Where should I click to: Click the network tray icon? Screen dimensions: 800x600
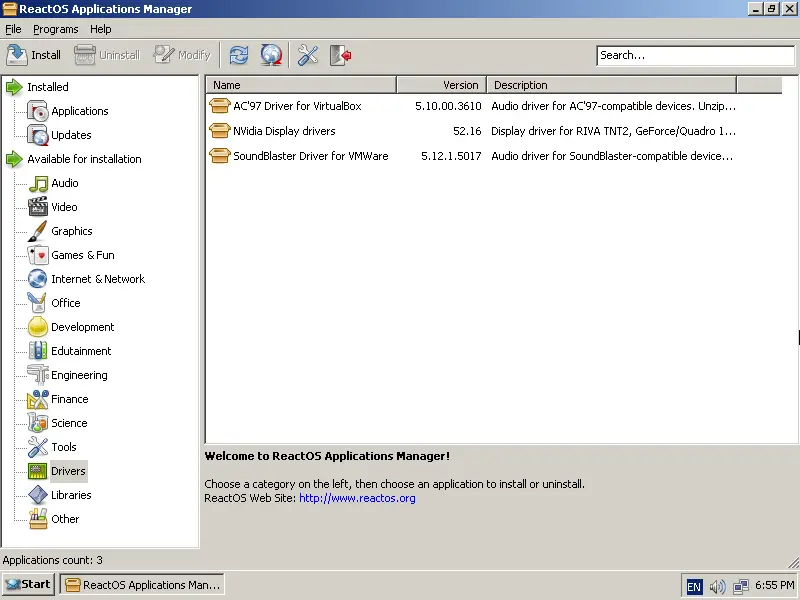(x=740, y=586)
